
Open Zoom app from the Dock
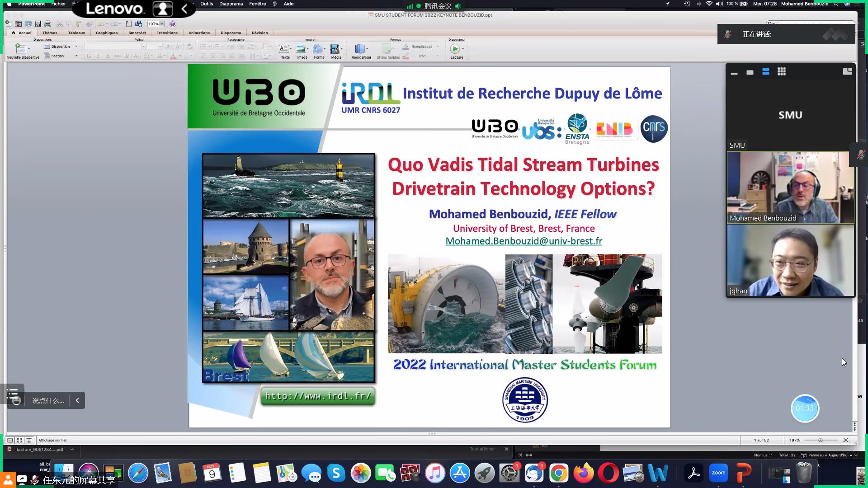click(x=718, y=473)
